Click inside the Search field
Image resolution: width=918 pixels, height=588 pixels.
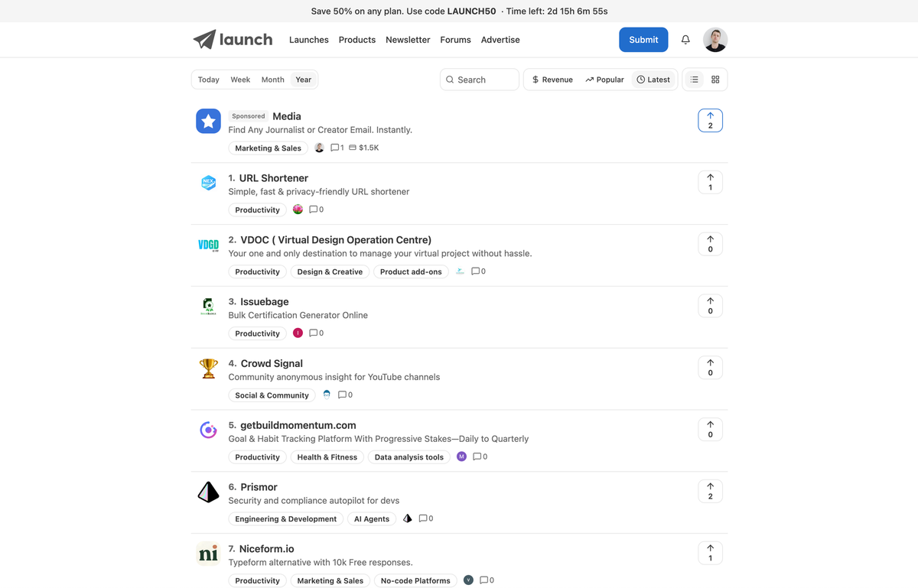(x=482, y=79)
